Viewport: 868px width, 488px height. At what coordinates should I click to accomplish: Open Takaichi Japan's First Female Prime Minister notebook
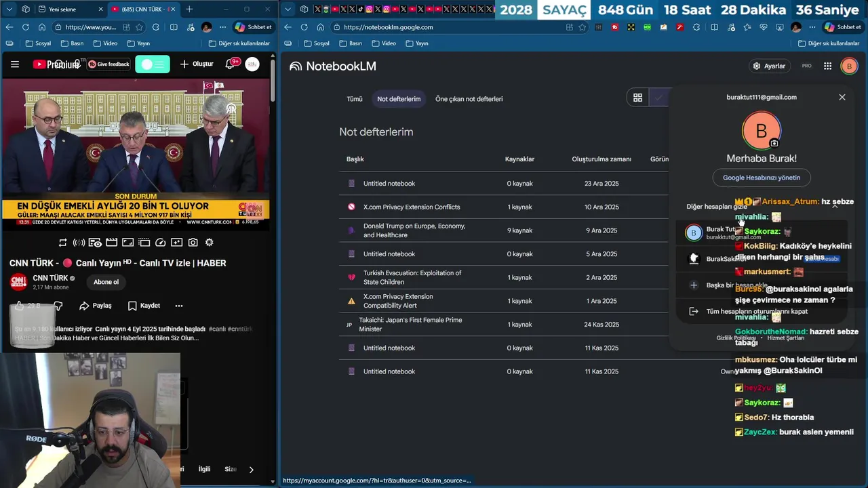point(411,325)
